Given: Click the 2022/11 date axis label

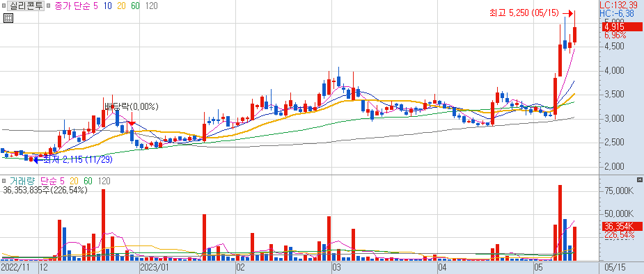Looking at the screenshot, I should [x=15, y=268].
